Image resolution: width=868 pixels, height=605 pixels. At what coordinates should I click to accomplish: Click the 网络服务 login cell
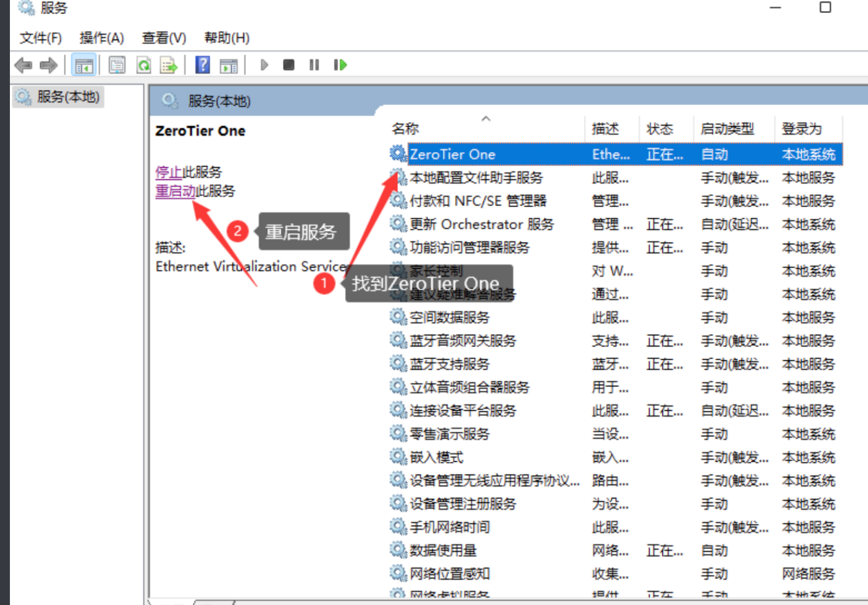click(x=809, y=574)
